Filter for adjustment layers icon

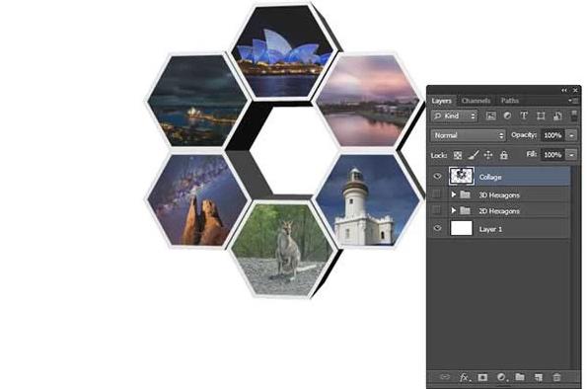pos(507,116)
